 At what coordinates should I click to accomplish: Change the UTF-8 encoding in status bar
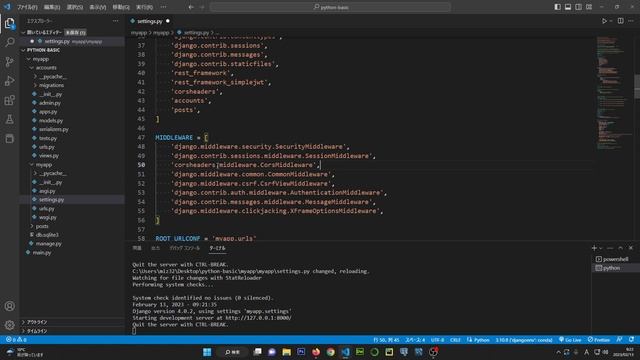click(x=437, y=340)
